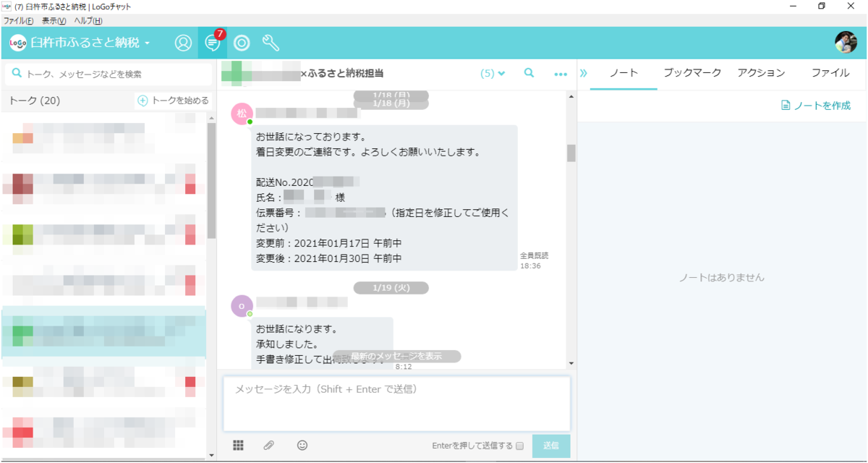This screenshot has width=868, height=463.
Task: Expand the member count (5) dropdown
Action: pyautogui.click(x=493, y=73)
